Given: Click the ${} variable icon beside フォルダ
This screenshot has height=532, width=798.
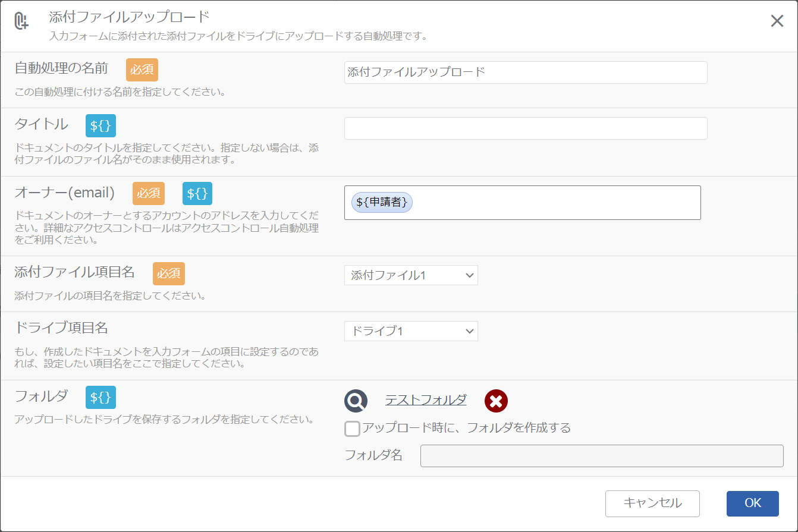Looking at the screenshot, I should [x=100, y=396].
